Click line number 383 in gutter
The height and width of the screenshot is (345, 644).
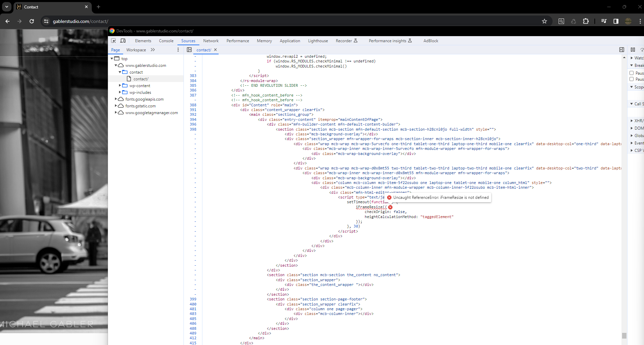(x=193, y=76)
